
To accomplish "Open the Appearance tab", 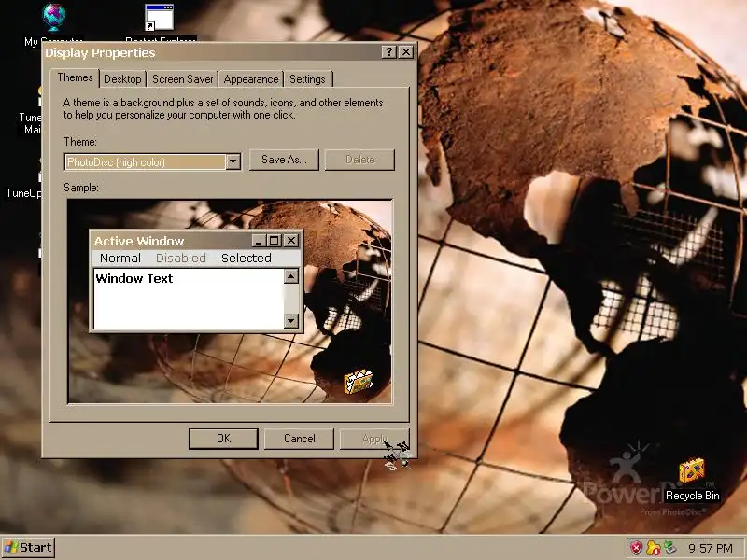I will pyautogui.click(x=251, y=79).
